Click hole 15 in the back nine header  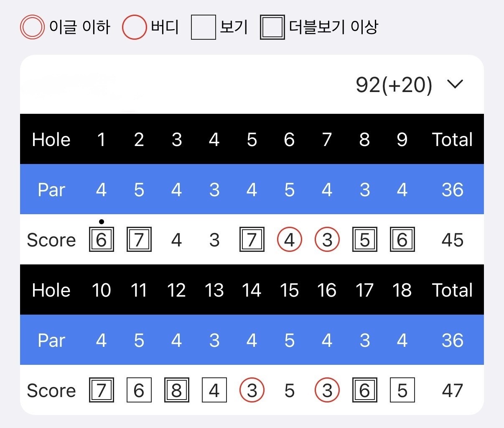pyautogui.click(x=289, y=290)
